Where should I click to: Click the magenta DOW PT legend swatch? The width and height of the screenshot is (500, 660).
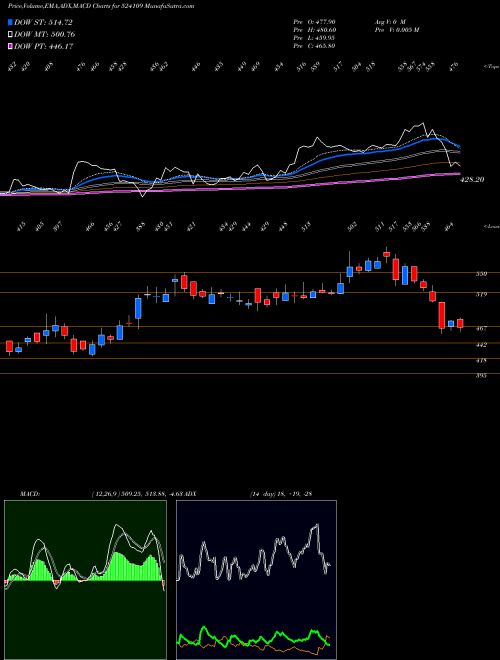coord(11,46)
